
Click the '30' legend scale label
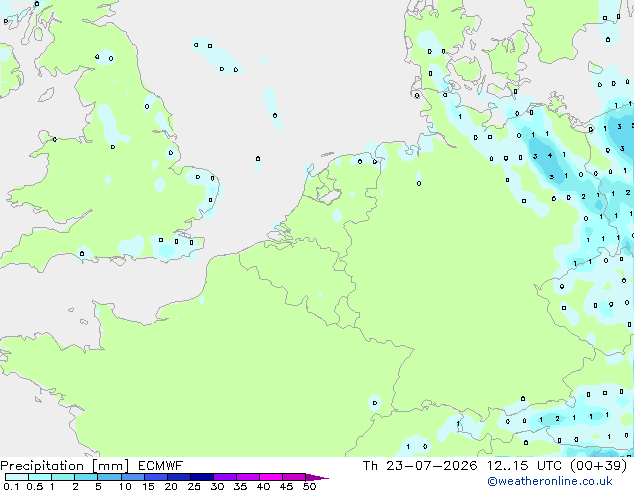pyautogui.click(x=217, y=486)
